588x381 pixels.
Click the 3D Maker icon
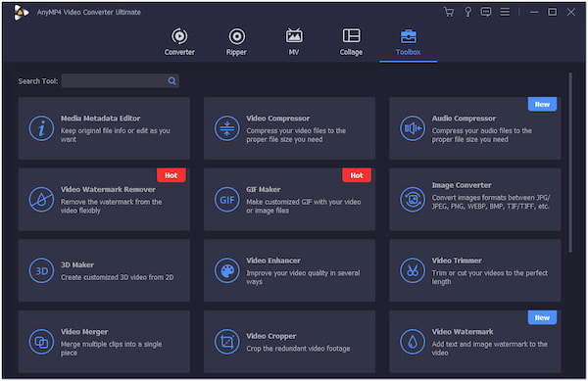(41, 270)
